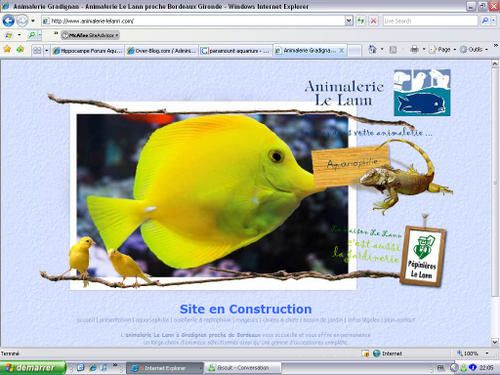Click the démarrer Start button
Viewport: 500px width, 375px height.
33,368
